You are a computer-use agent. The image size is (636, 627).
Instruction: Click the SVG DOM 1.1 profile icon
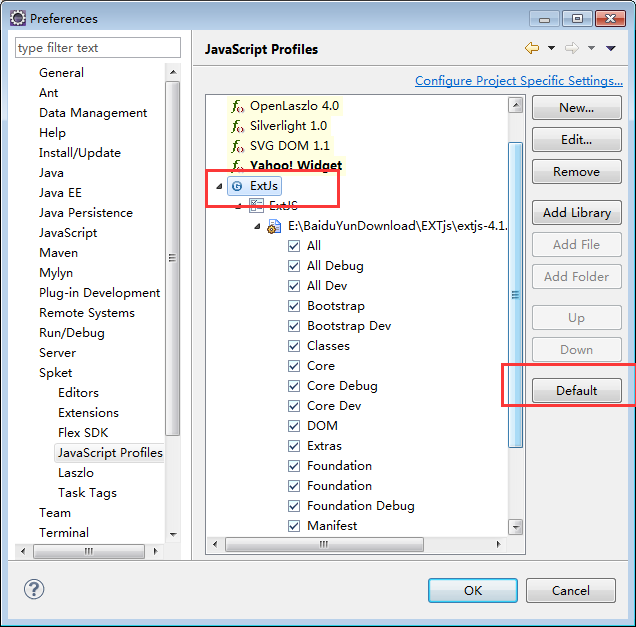(x=237, y=146)
